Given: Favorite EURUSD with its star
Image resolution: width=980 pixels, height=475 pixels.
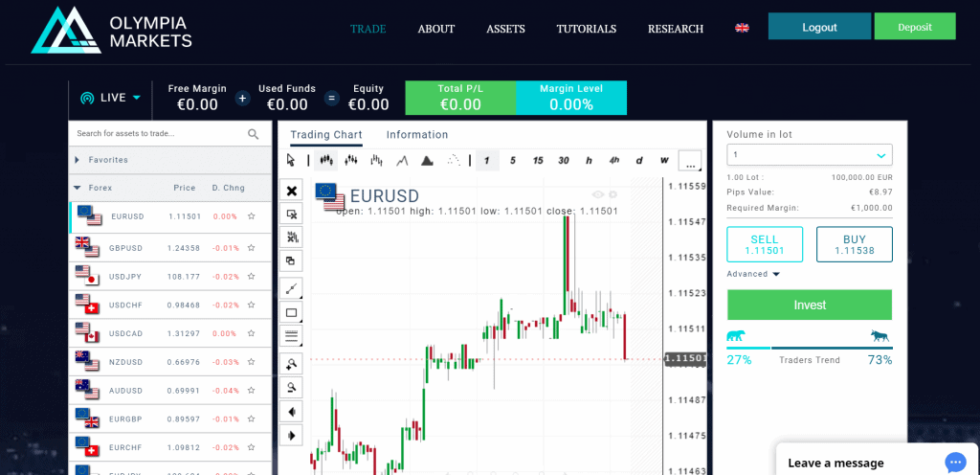Looking at the screenshot, I should click(x=252, y=216).
